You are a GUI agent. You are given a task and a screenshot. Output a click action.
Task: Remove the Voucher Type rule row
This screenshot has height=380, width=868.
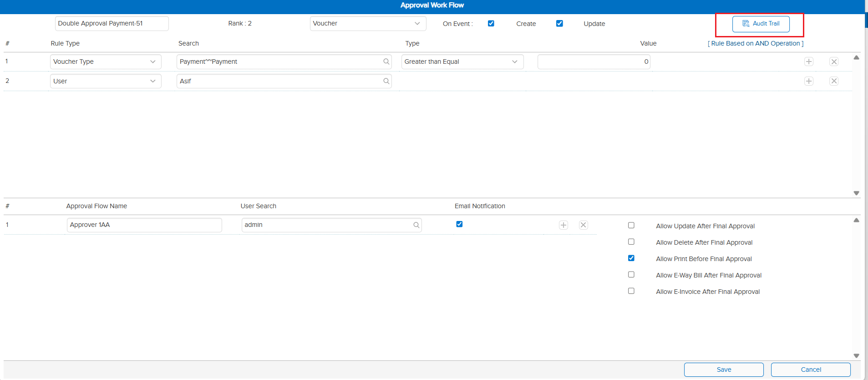pyautogui.click(x=834, y=62)
